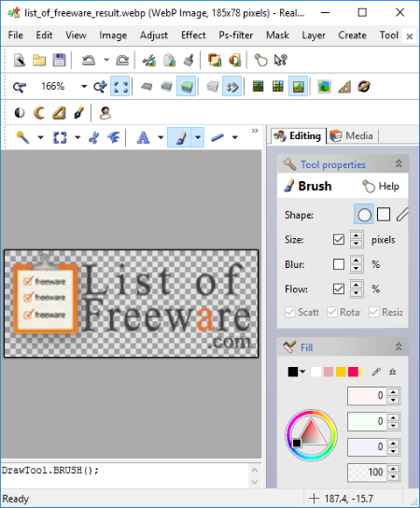
Task: Click the fountain pen nib icon
Action: tap(78, 113)
